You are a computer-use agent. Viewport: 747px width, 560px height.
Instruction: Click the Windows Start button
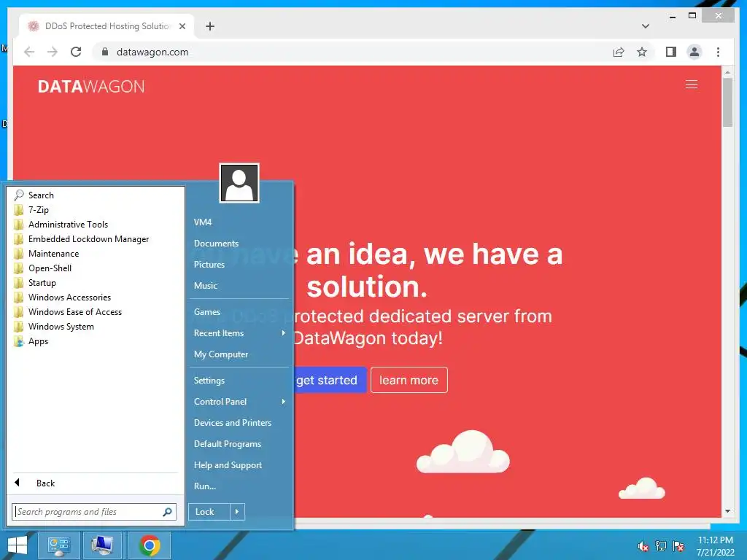tap(18, 545)
